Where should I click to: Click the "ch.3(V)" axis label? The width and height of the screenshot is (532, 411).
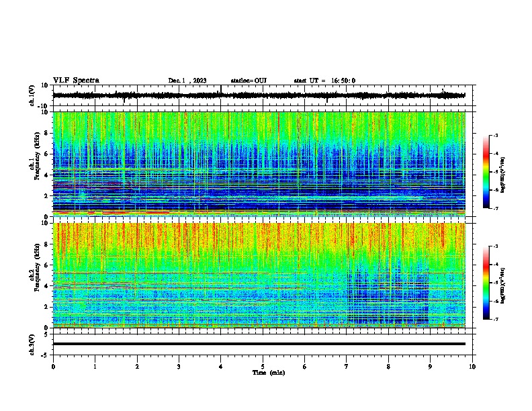(32, 345)
